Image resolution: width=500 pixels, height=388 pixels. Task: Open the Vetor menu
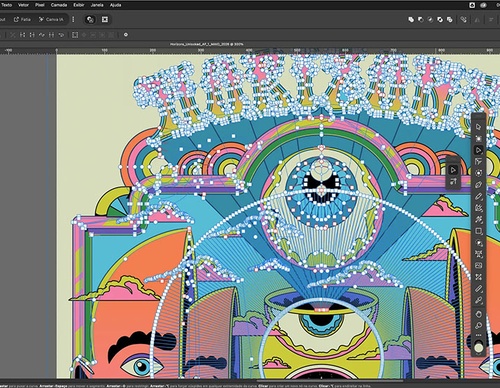pyautogui.click(x=23, y=5)
